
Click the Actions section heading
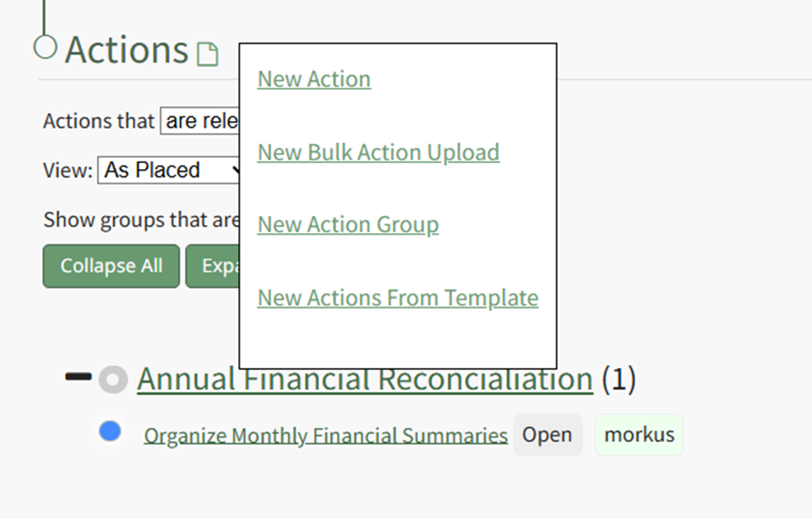click(126, 50)
